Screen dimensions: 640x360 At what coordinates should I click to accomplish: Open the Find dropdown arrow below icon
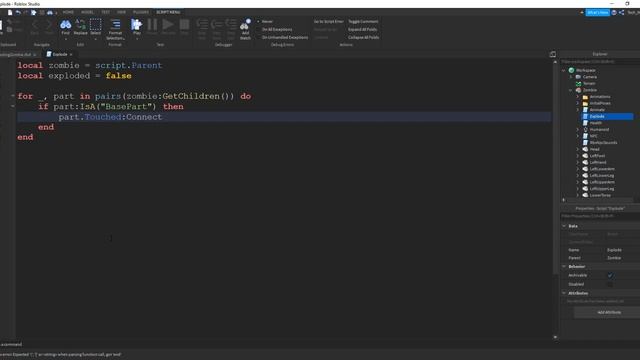[65, 39]
